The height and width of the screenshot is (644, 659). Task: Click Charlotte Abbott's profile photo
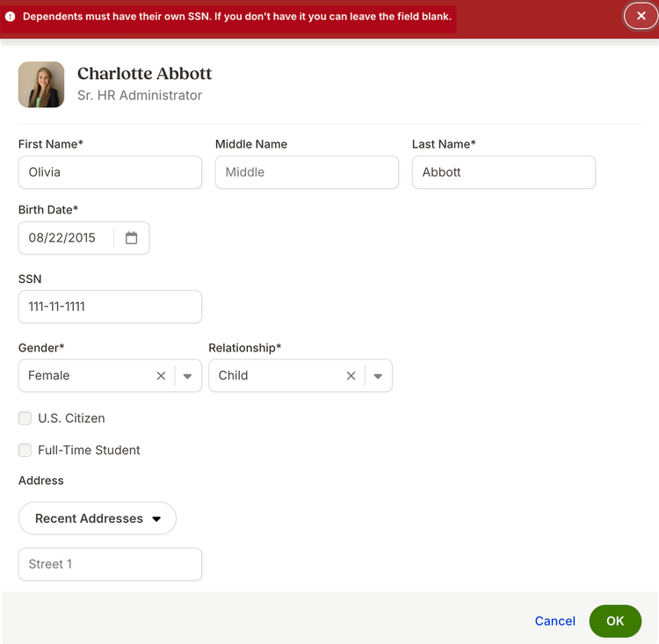(41, 84)
